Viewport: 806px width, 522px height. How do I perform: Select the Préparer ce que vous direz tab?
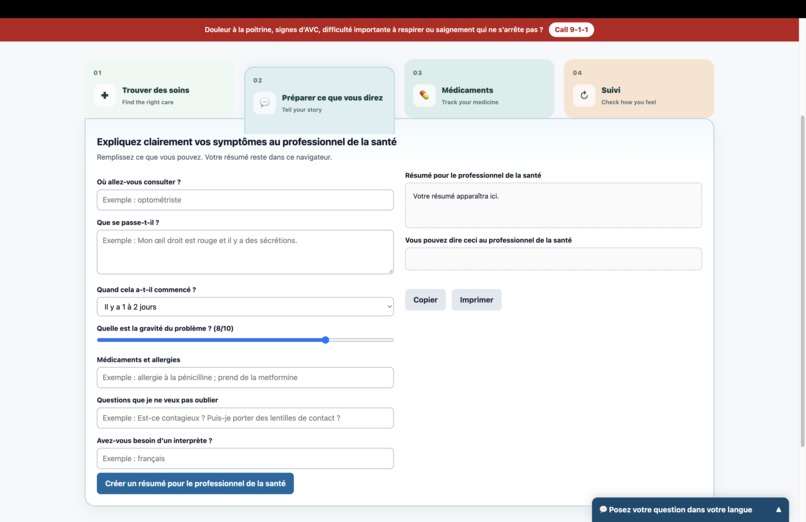coord(320,100)
